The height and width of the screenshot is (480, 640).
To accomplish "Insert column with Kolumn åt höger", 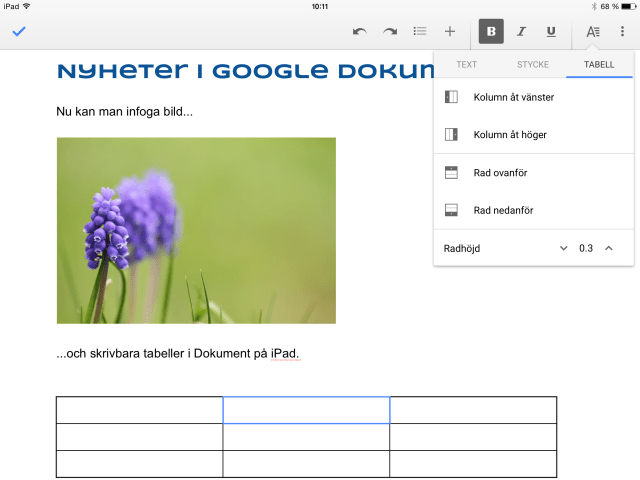I will 510,134.
